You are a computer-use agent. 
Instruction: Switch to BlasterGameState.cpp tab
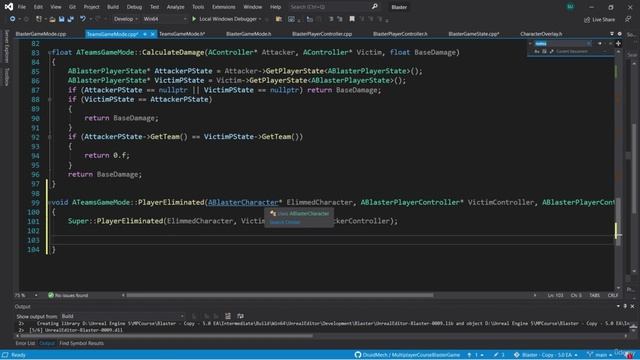click(474, 34)
